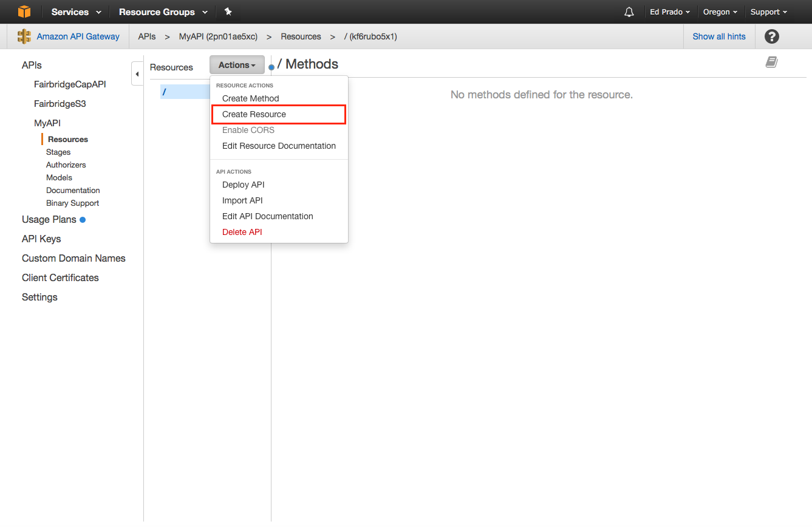Click the Show all hints link
The height and width of the screenshot is (527, 812).
click(x=718, y=36)
